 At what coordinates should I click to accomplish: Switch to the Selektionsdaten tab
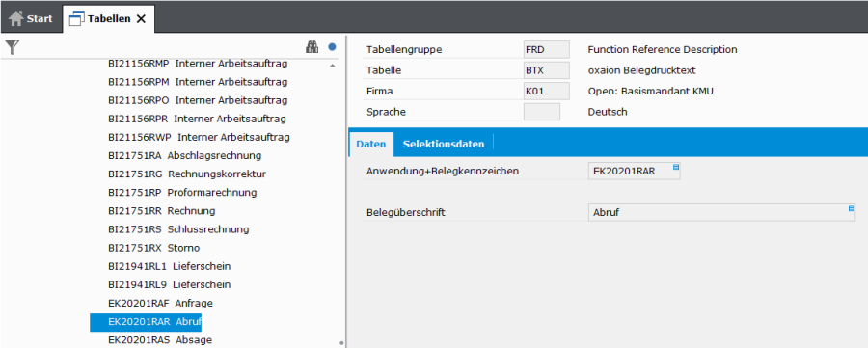point(444,144)
